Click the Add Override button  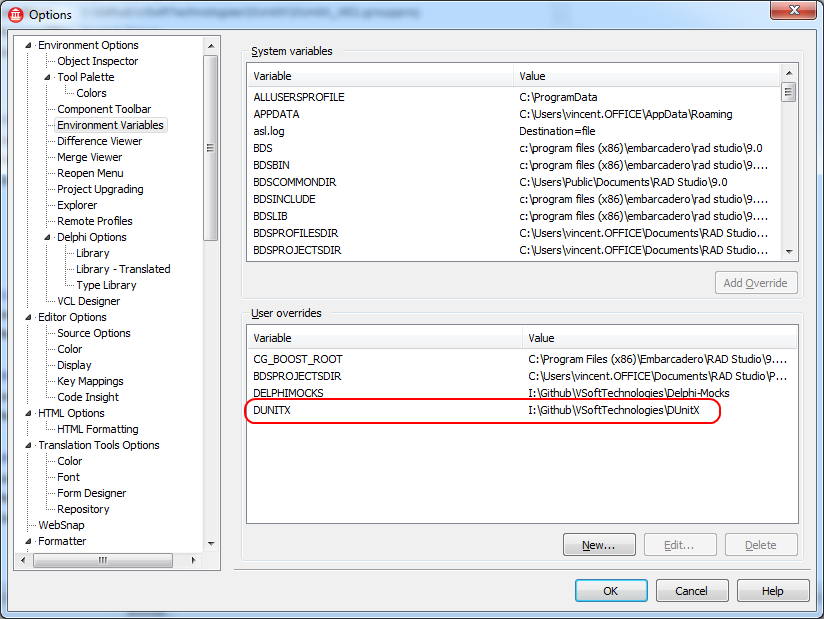pos(756,283)
